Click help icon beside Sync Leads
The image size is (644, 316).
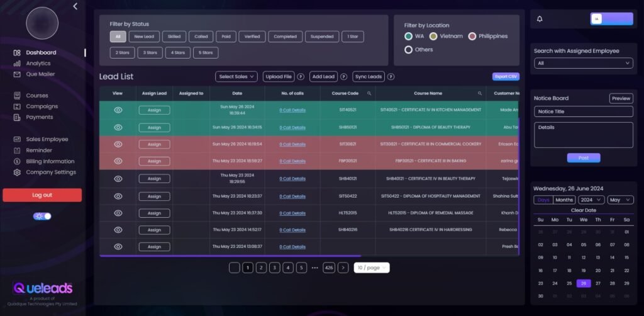coord(391,77)
